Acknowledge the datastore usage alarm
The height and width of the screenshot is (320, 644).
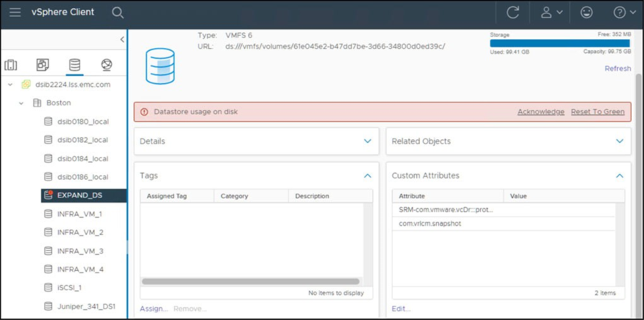pyautogui.click(x=541, y=112)
